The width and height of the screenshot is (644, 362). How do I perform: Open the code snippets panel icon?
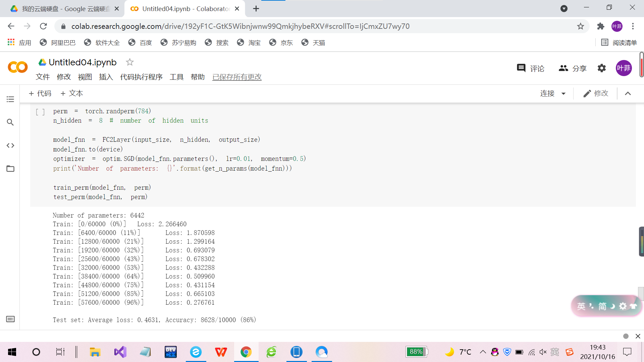pos(10,145)
